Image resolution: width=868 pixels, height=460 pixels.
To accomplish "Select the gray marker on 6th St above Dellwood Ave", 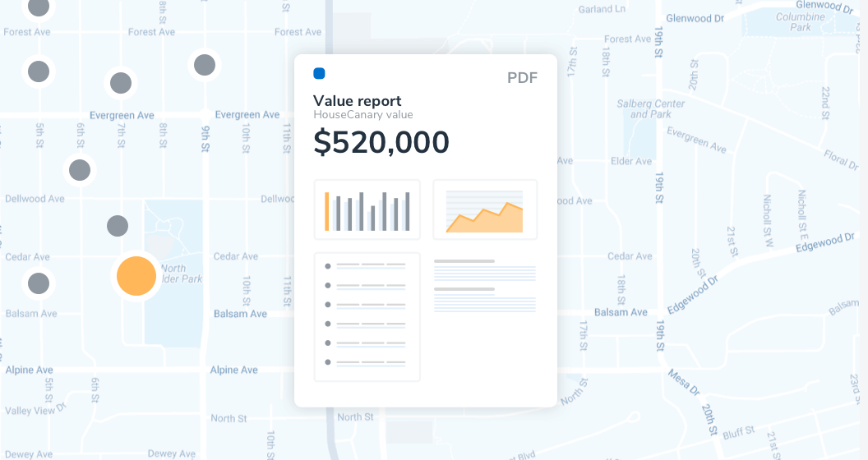I will point(80,170).
